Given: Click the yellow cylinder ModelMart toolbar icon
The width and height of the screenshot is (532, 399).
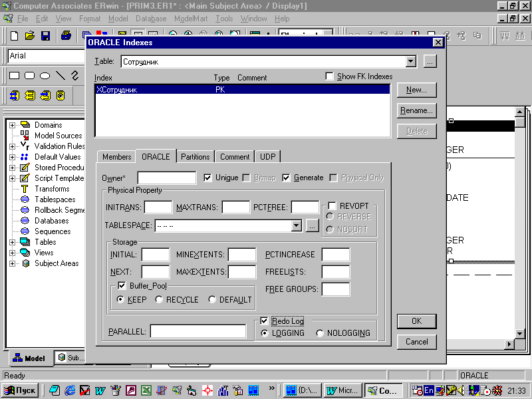Looking at the screenshot, I should [61, 96].
